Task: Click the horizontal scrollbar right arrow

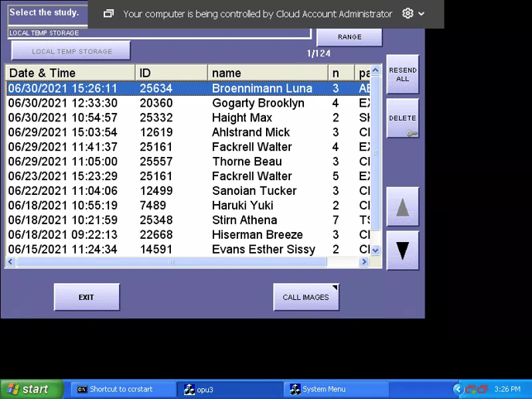Action: (x=363, y=263)
